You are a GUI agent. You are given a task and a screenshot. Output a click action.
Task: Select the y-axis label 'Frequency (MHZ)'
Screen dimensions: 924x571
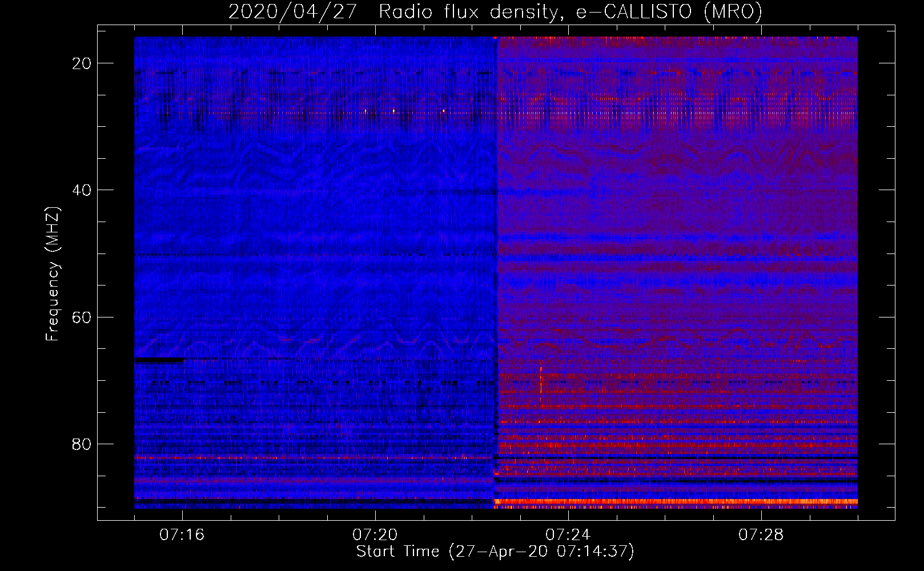(x=53, y=274)
